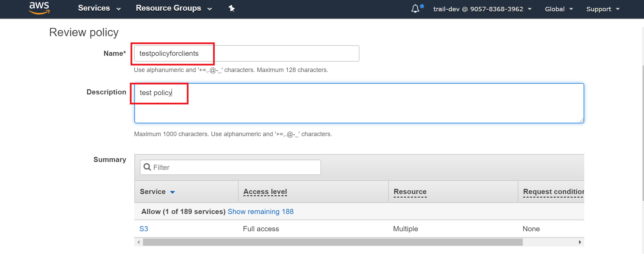Open the S3 service link
The width and height of the screenshot is (644, 254).
[x=144, y=229]
